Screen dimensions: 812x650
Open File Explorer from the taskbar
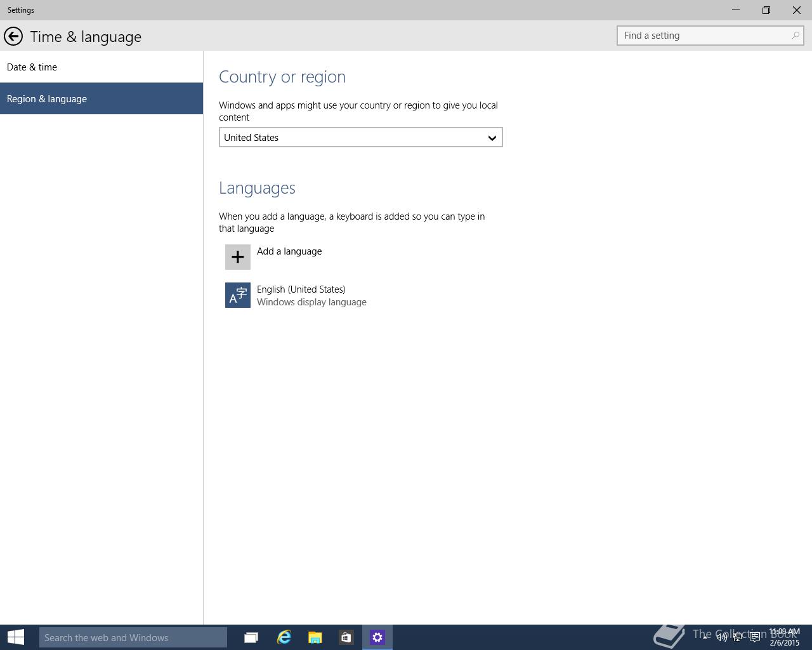pos(315,637)
